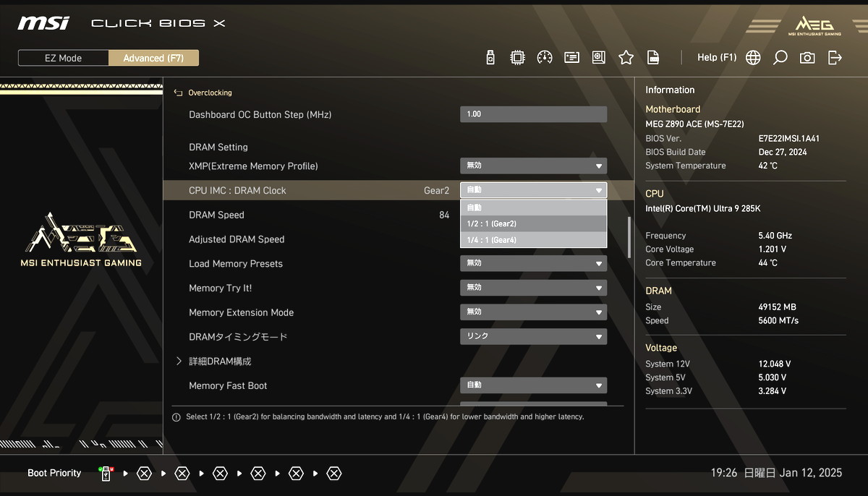Open the Memory Fast Boot dropdown
Screen dimensions: 868x496
(533, 385)
